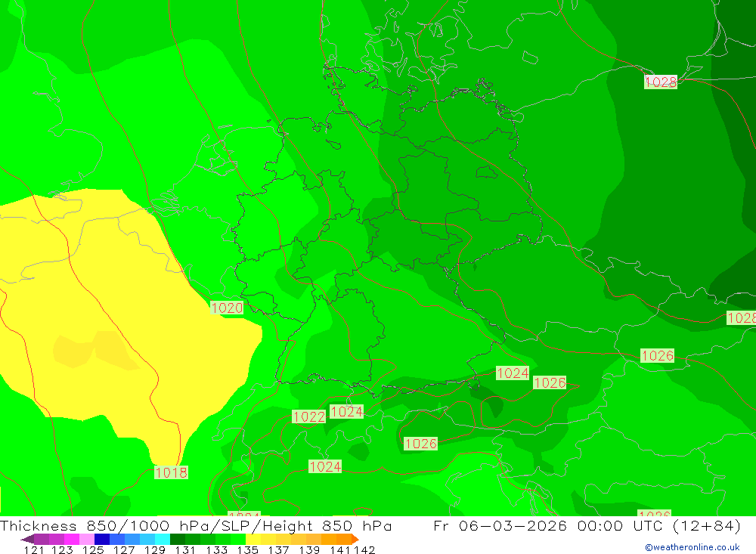This screenshot has width=756, height=554.
Task: Click the 1022 isobar pressure label
Action: pos(309,416)
